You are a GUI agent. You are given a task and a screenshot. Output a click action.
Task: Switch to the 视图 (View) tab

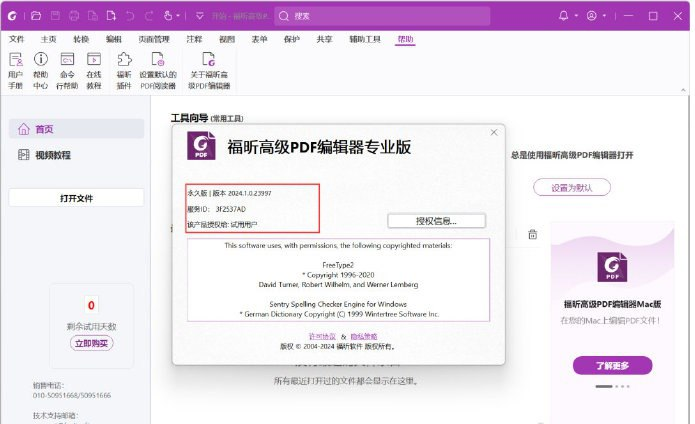tap(227, 39)
